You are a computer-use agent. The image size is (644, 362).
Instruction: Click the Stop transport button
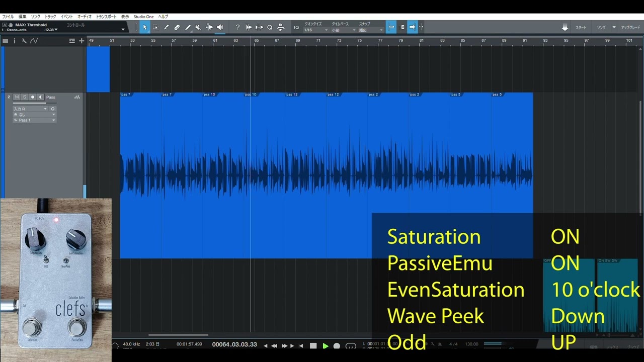(313, 346)
